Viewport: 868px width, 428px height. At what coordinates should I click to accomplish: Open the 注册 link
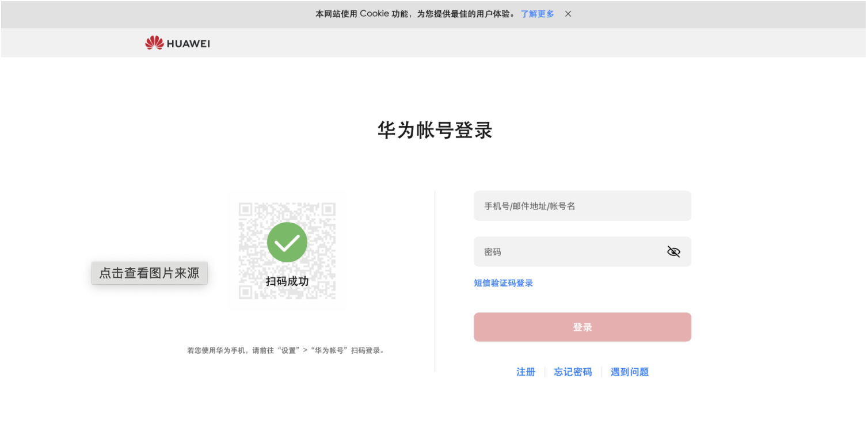click(526, 372)
